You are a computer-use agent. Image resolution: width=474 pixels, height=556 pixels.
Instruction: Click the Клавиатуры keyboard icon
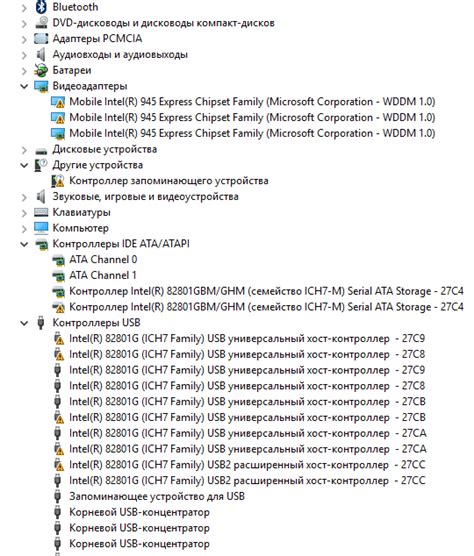41,212
